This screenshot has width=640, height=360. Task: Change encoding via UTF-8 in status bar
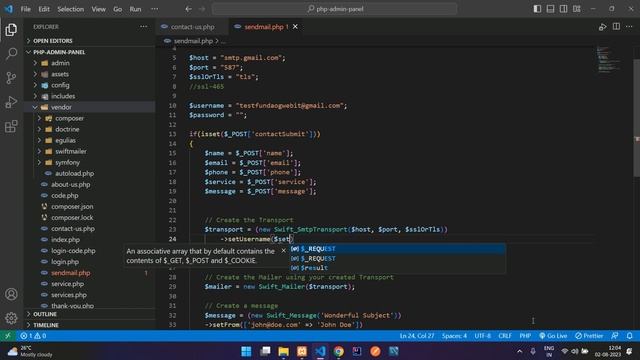[x=482, y=336]
